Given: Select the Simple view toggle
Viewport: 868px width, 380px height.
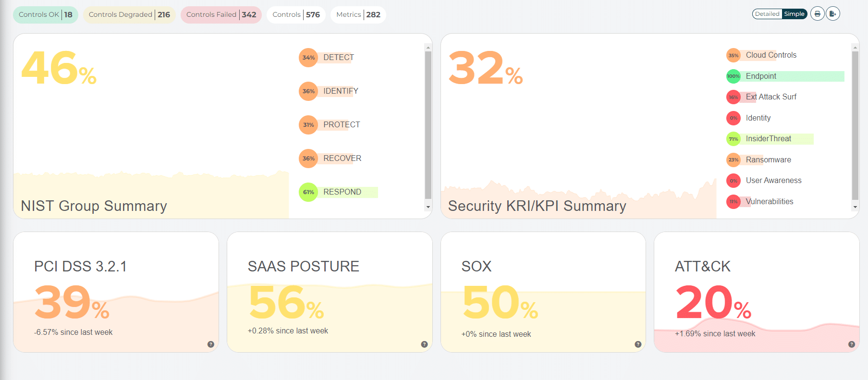Looking at the screenshot, I should click(x=794, y=14).
